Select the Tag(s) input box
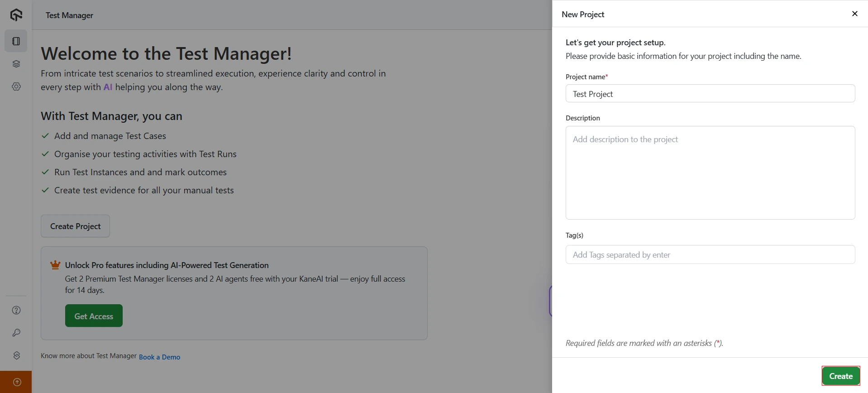This screenshot has width=868, height=393. (710, 255)
